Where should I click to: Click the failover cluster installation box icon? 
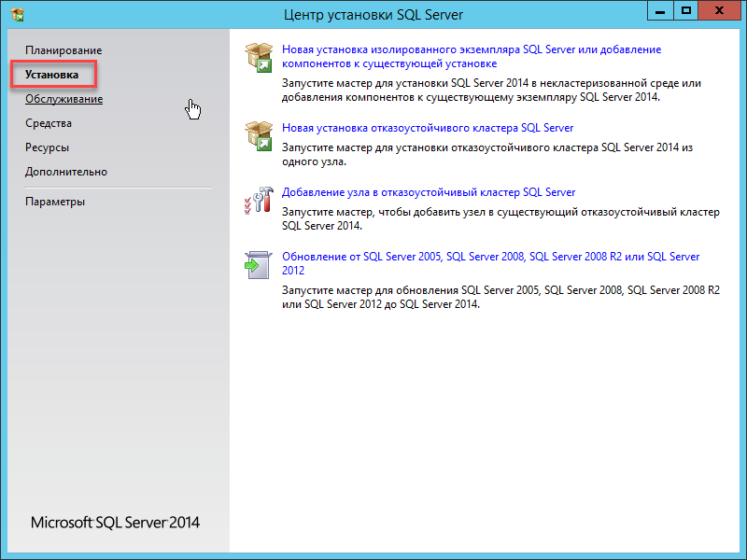point(257,134)
